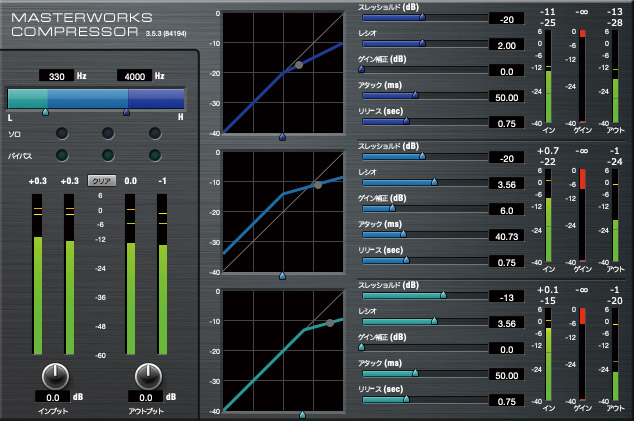Click threshold marker below bottom compression graph
Viewport: 634px width, 421px height.
(x=302, y=415)
